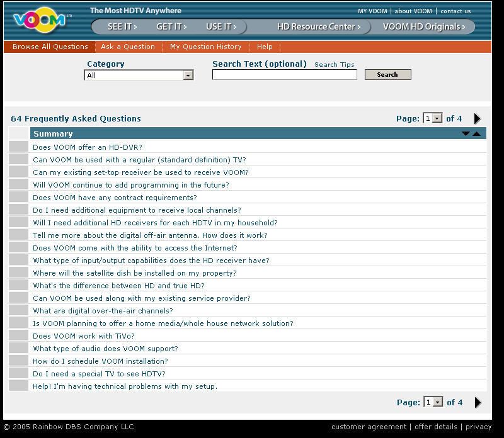Open question about equipment for local channels
Viewport: 504px width, 438px height.
pos(137,210)
